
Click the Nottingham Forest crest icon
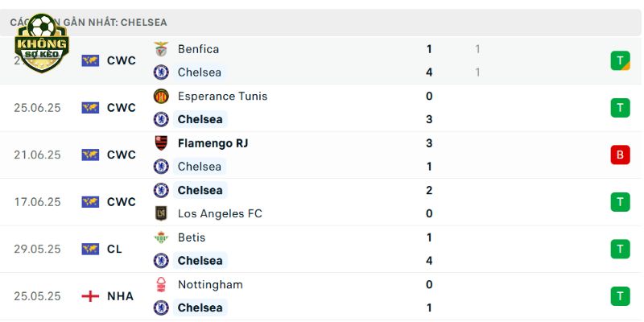pyautogui.click(x=161, y=284)
